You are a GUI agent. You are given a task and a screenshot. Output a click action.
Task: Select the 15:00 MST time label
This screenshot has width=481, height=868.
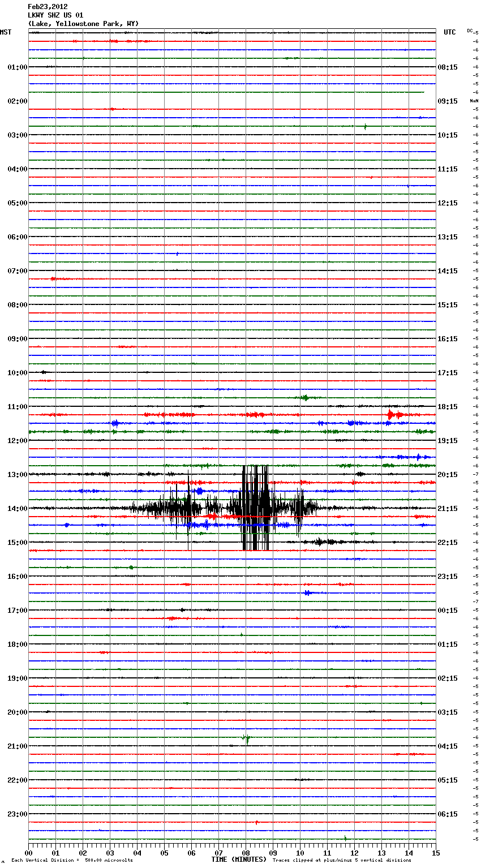point(18,543)
